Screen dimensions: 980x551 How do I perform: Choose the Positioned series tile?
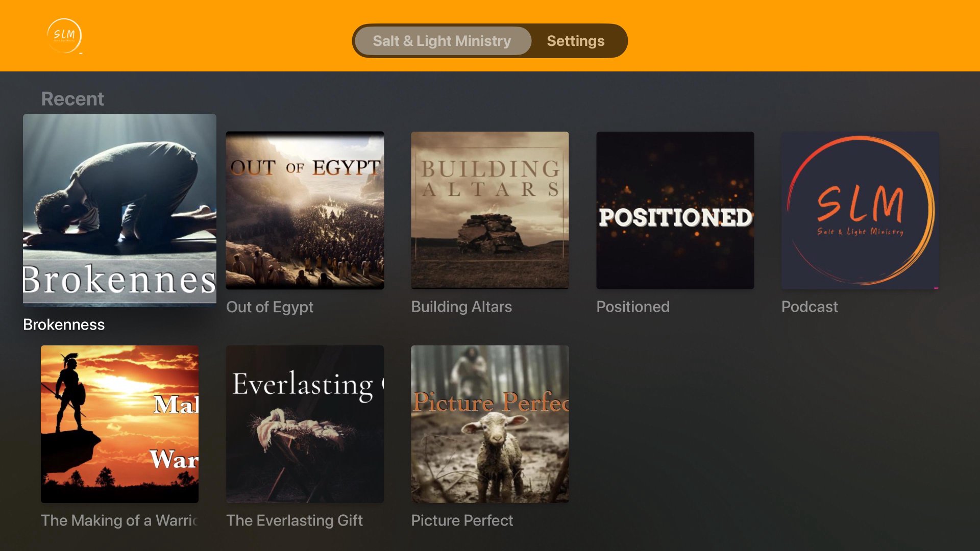675,210
